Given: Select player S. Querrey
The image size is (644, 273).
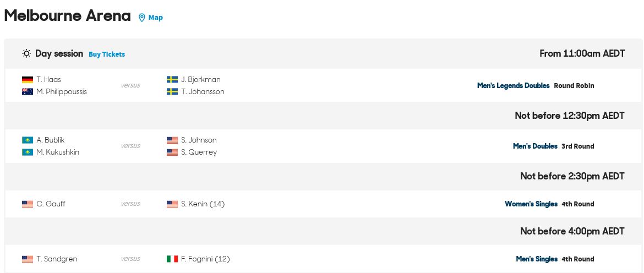Looking at the screenshot, I should coord(199,152).
